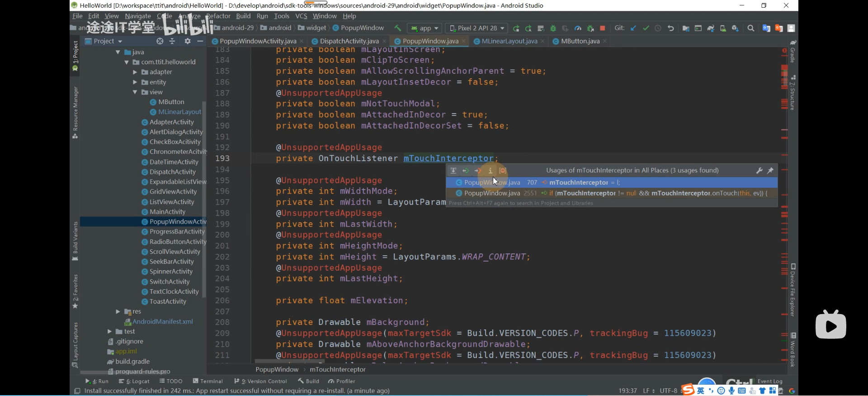Screen dimensions: 868x396
Task: Open the Project view selector dropdown
Action: coord(104,41)
